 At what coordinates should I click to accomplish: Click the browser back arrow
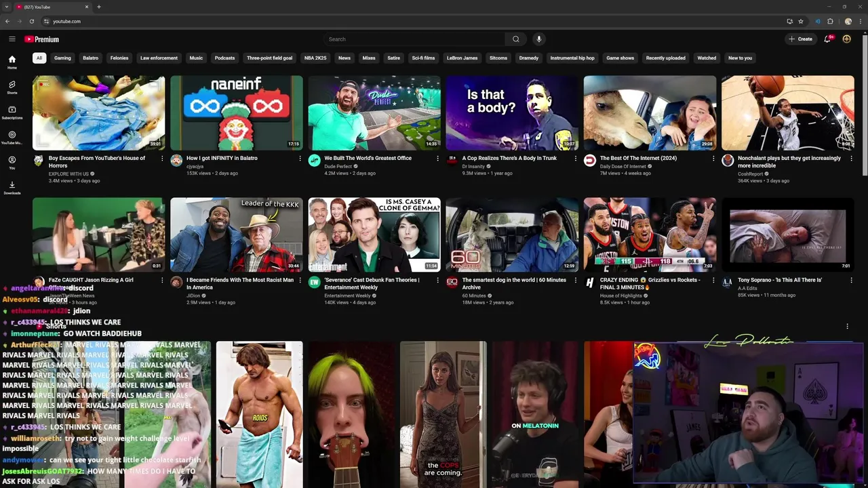point(7,21)
